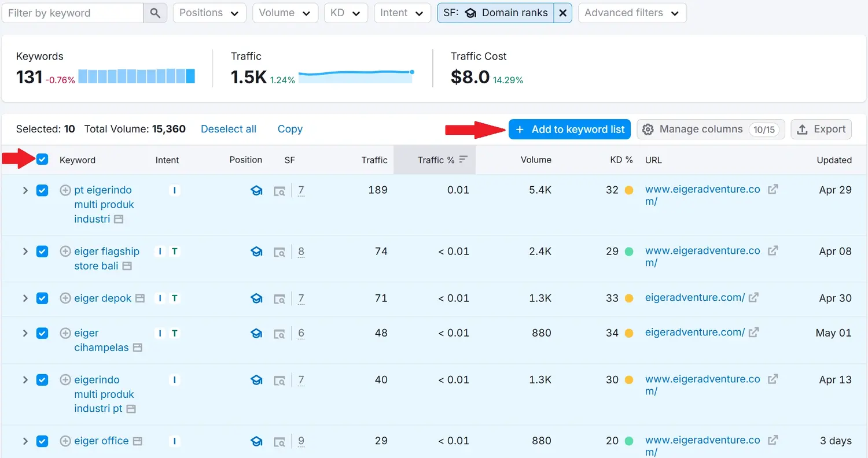868x458 pixels.
Task: Expand the pt eigerindo multi produk industri row
Action: click(x=25, y=190)
